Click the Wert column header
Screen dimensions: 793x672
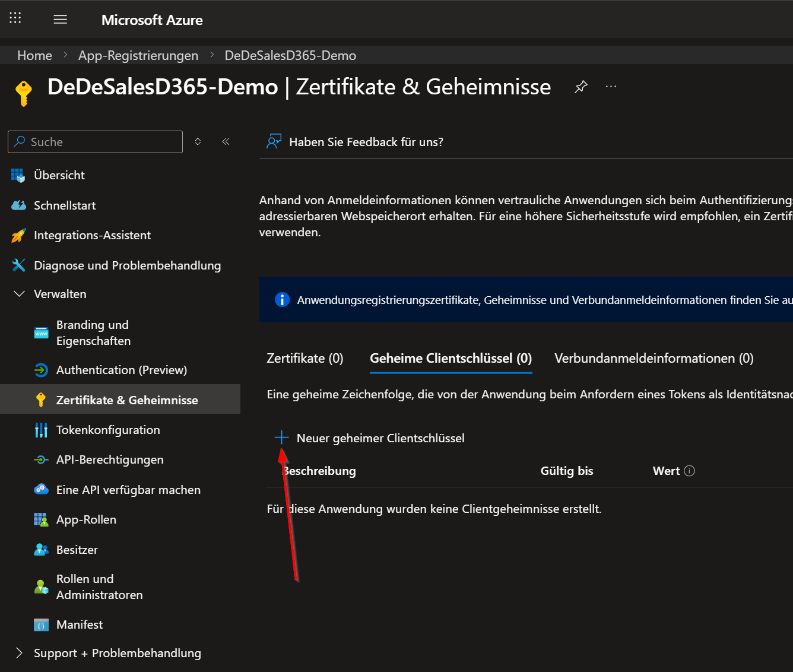pyautogui.click(x=666, y=471)
